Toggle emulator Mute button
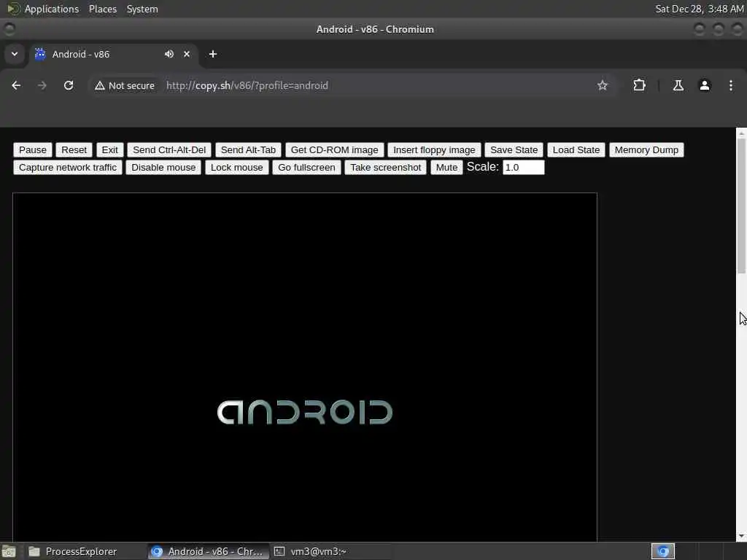Image resolution: width=747 pixels, height=560 pixels. tap(446, 168)
